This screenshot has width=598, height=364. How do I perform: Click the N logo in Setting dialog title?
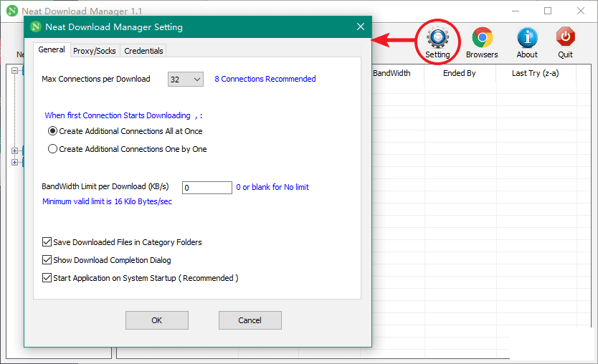click(35, 27)
